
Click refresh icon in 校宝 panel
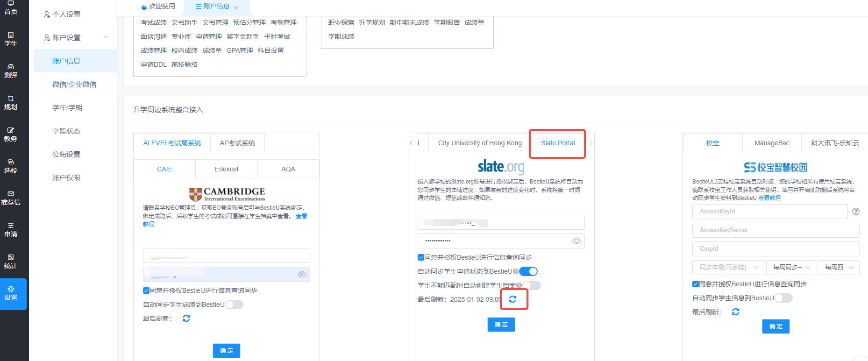coord(736,312)
